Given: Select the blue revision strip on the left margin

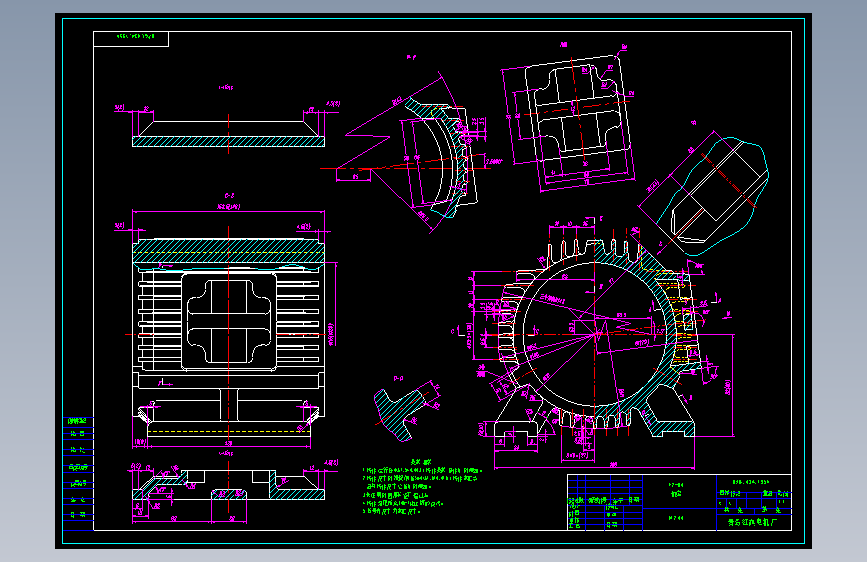Looking at the screenshot, I should click(79, 473).
